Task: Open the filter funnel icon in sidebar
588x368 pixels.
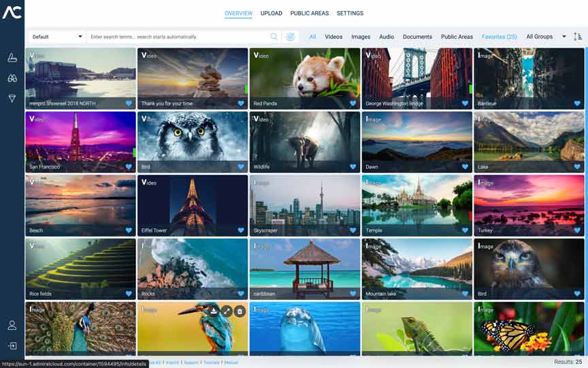Action: tap(12, 99)
